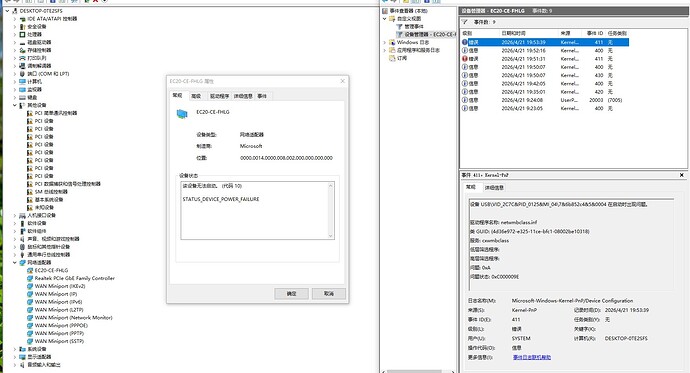Screen dimensions: 690x373
Task: Select WAN Miniport (L2TP) in the device tree
Action: click(x=59, y=310)
